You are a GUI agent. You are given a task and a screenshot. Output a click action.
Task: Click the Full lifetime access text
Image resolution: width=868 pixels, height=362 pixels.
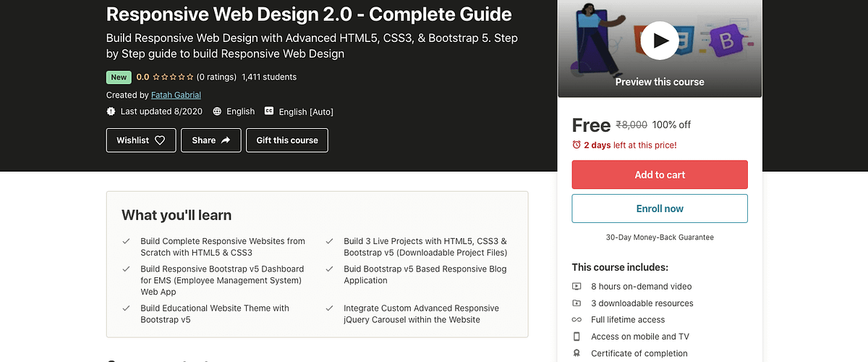pos(628,320)
